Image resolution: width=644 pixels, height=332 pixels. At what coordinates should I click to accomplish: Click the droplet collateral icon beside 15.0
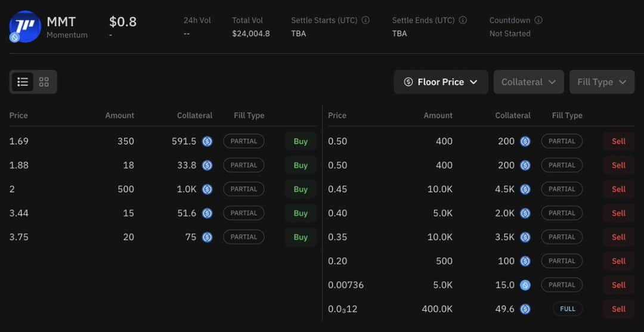tap(525, 285)
